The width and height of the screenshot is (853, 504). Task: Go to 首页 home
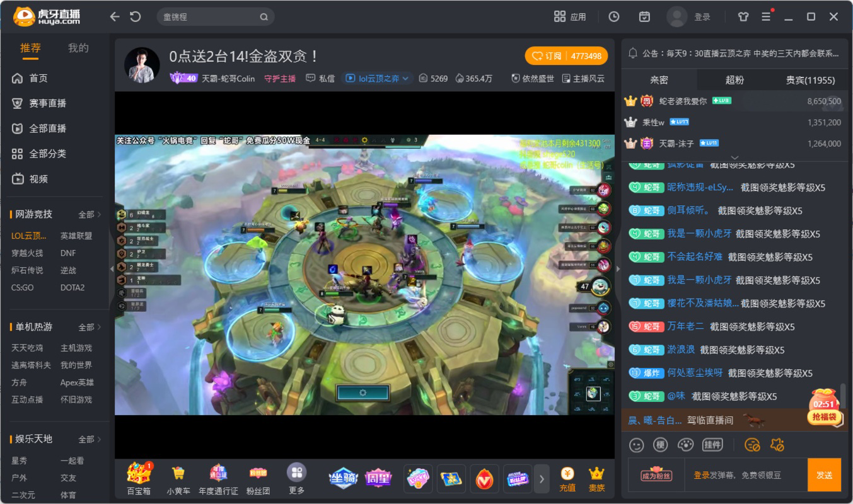[30, 79]
